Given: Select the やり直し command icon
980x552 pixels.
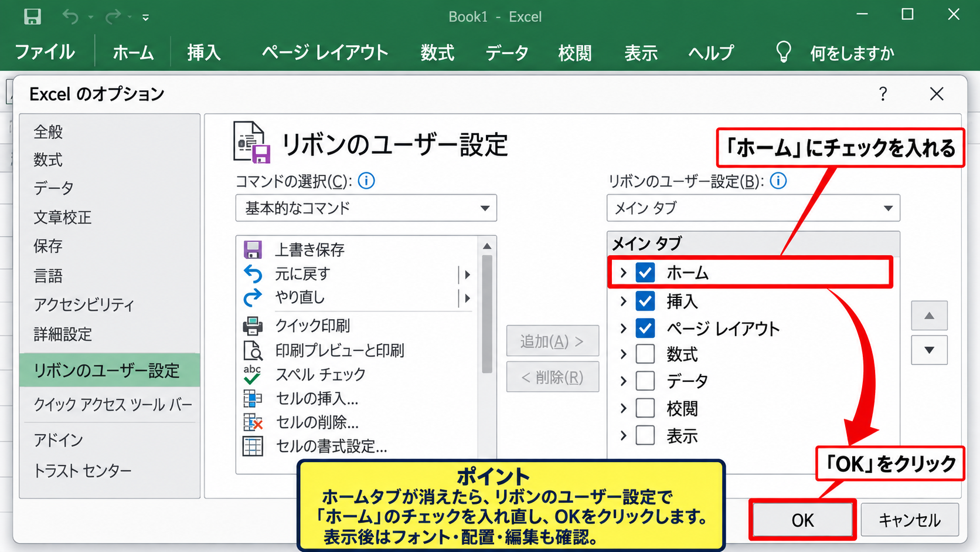Looking at the screenshot, I should tap(253, 298).
